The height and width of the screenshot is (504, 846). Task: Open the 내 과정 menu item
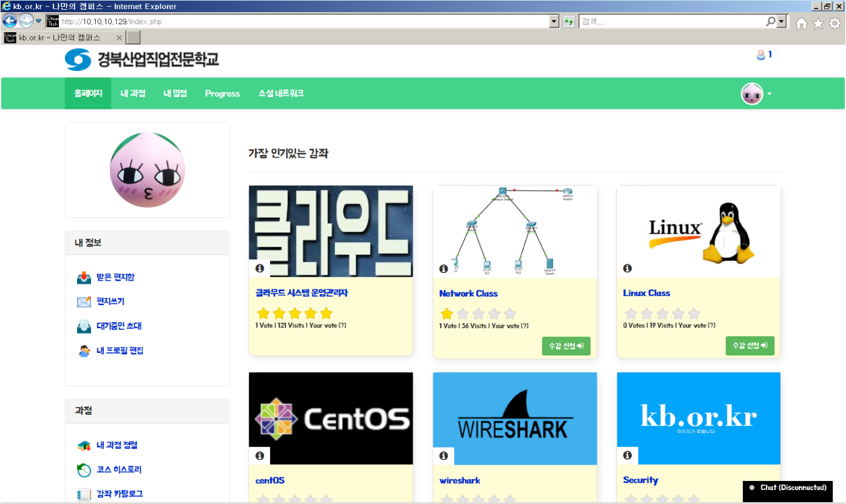pos(133,93)
